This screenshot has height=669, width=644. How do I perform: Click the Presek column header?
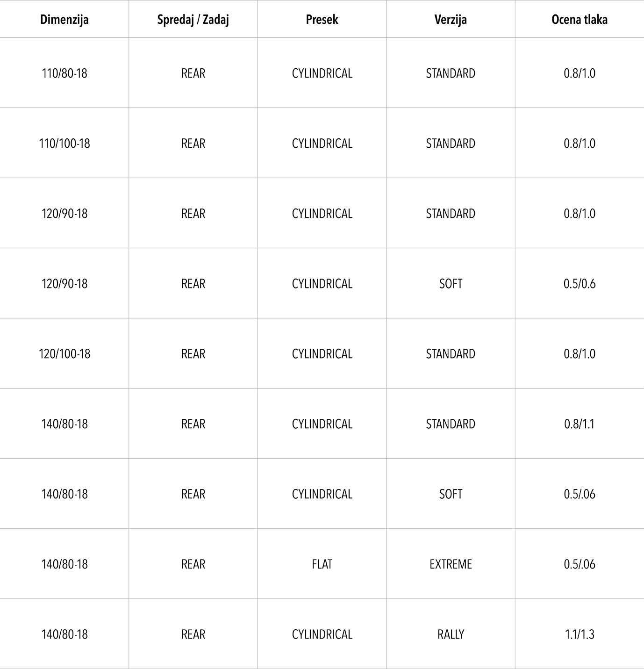coord(322,20)
